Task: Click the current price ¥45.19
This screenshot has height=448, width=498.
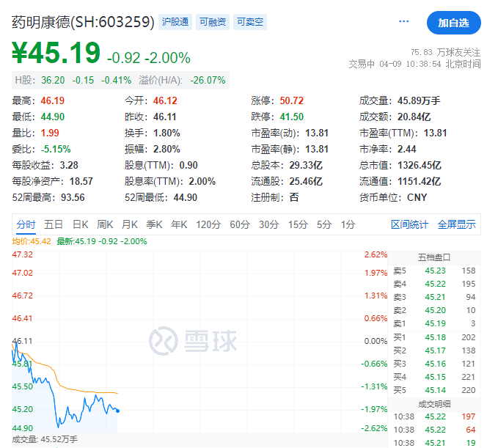Action: pyautogui.click(x=56, y=53)
